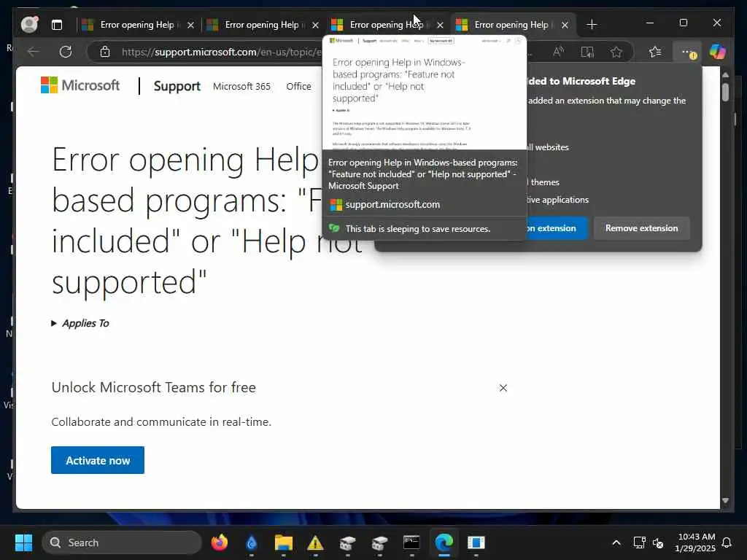Refresh the current page

pyautogui.click(x=66, y=52)
